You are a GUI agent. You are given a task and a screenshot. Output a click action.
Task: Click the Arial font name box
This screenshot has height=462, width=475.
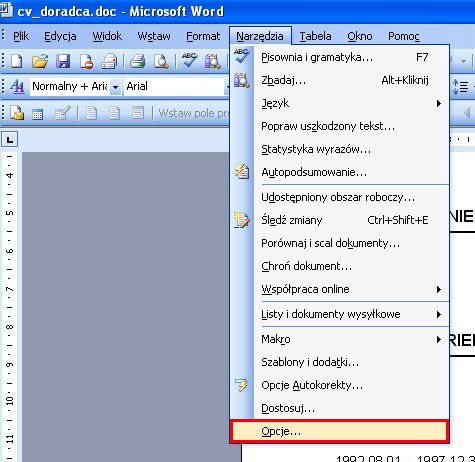pos(175,87)
